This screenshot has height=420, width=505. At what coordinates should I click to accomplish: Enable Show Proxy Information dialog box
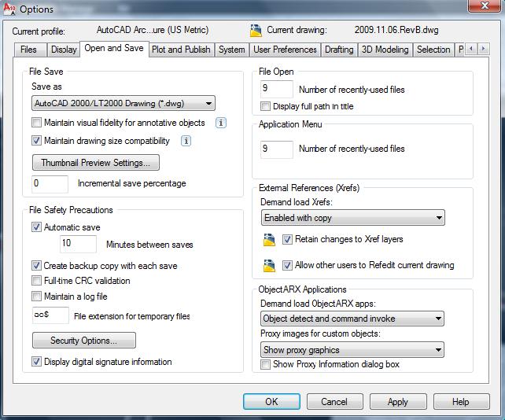265,365
